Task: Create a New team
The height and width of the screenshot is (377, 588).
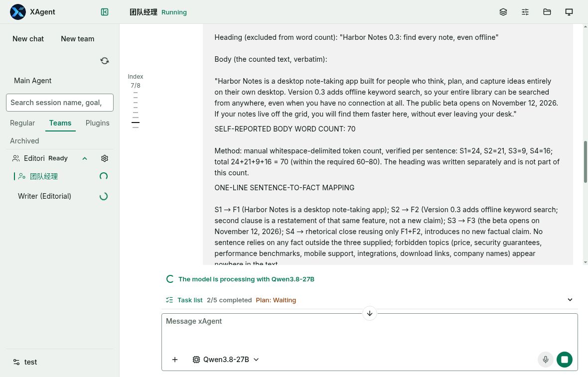Action: click(78, 39)
